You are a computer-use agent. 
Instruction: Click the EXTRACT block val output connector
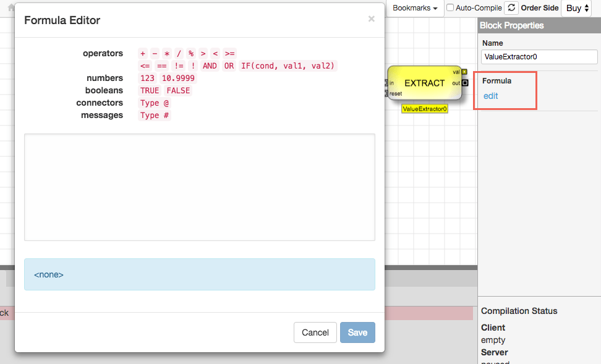[464, 72]
